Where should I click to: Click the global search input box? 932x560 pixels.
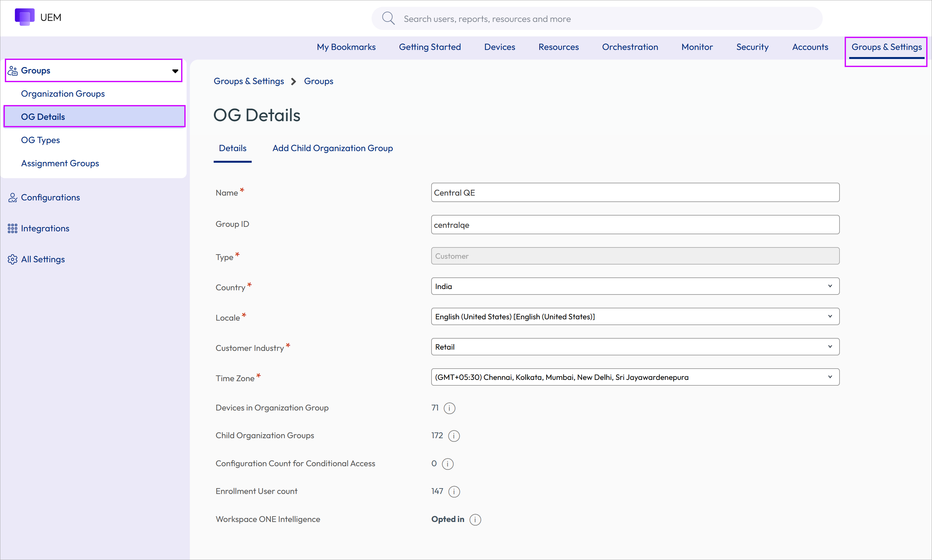tap(597, 18)
